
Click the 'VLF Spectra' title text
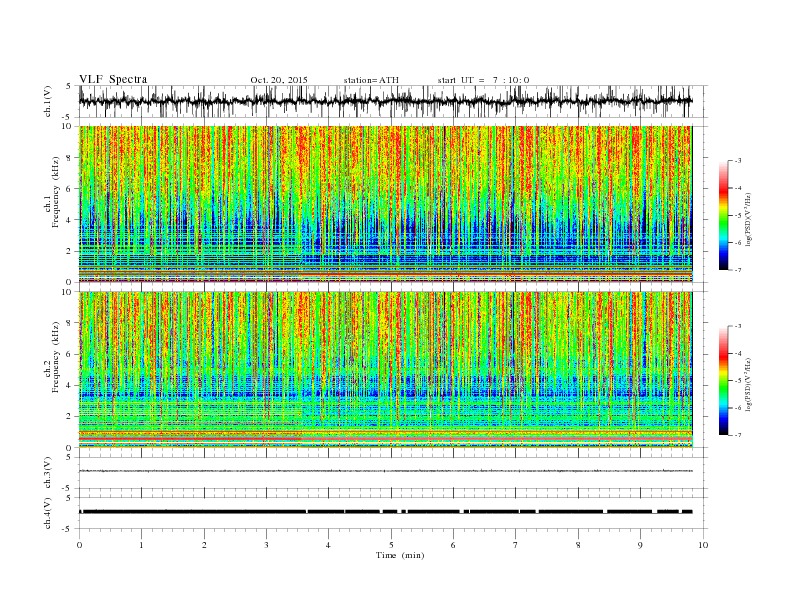coord(113,79)
